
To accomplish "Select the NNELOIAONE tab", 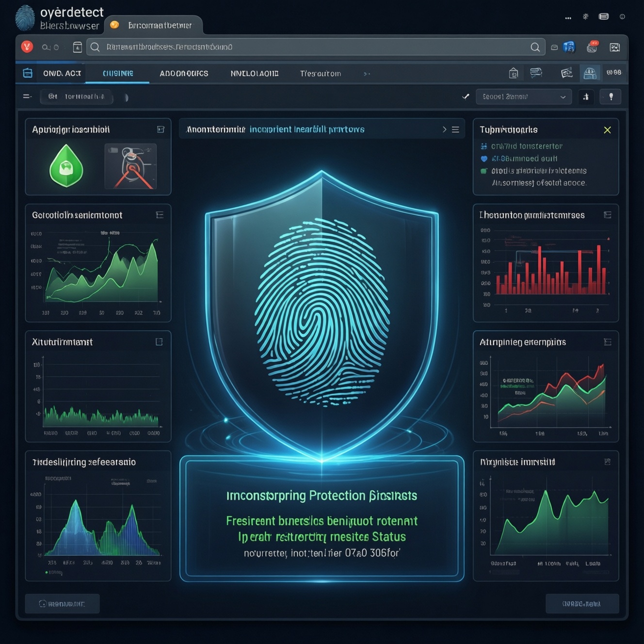I will point(255,74).
